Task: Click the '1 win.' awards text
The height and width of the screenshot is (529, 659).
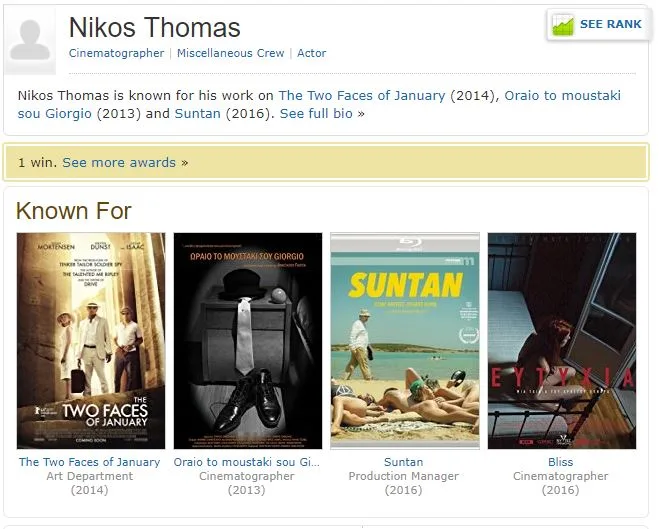Action: (37, 163)
